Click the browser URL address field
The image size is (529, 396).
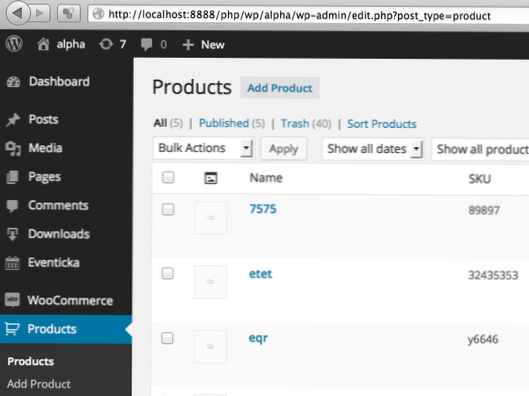pyautogui.click(x=308, y=15)
